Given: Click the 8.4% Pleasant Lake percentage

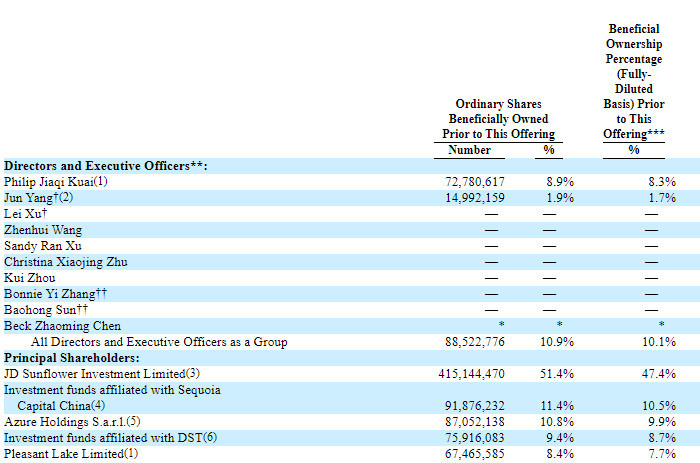Looking at the screenshot, I should (x=560, y=454).
